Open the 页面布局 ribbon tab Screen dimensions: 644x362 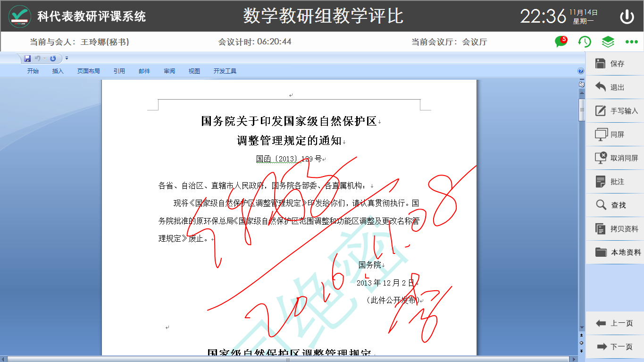(x=88, y=71)
